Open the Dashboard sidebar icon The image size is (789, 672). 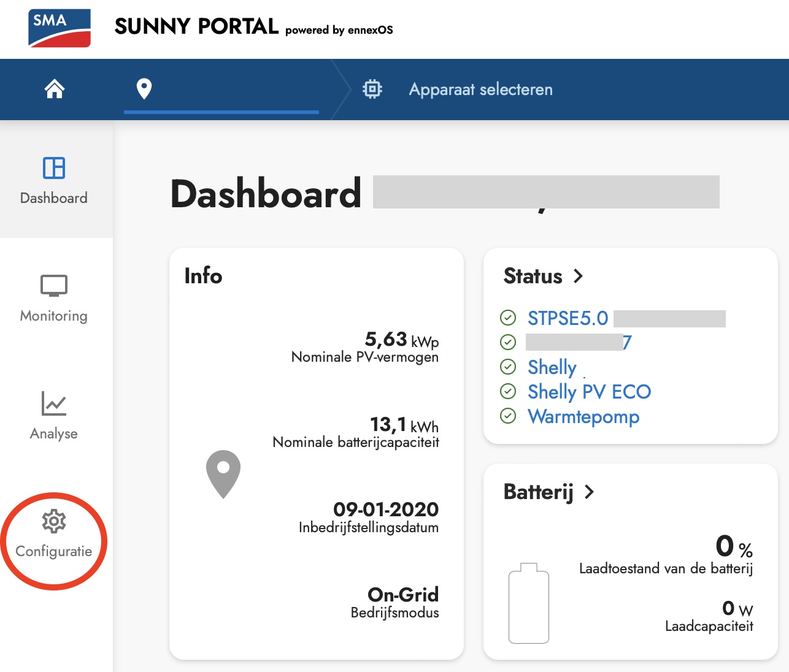tap(54, 168)
